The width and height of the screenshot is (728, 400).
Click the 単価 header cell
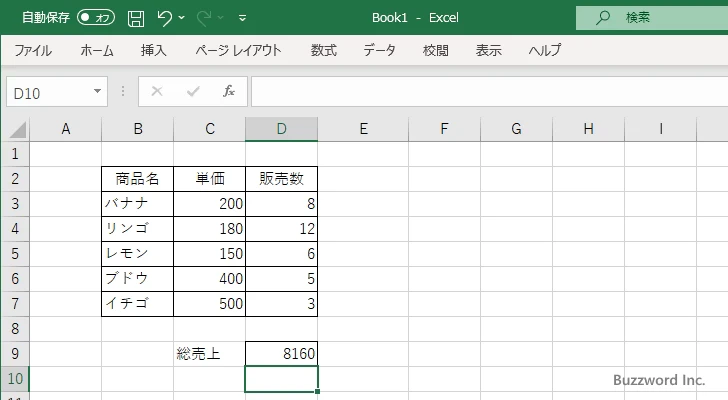(209, 179)
